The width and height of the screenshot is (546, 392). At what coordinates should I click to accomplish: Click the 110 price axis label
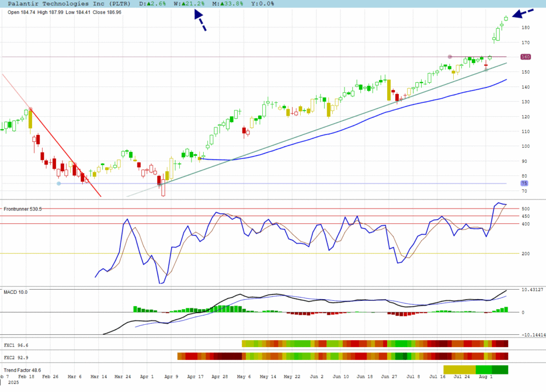click(x=525, y=132)
